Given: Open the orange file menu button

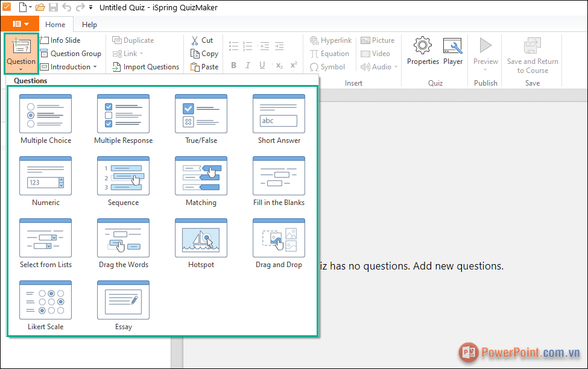Looking at the screenshot, I should pyautogui.click(x=20, y=24).
